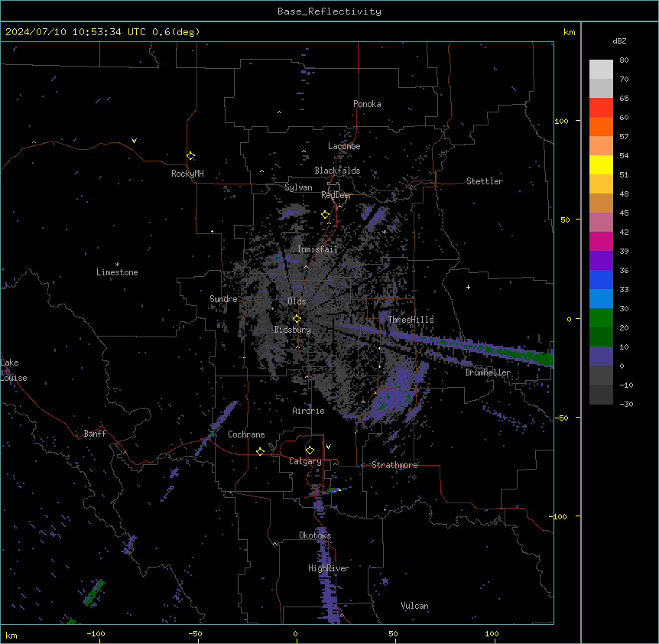The image size is (659, 644).
Task: Click the Lacombe town label
Action: coord(344,146)
